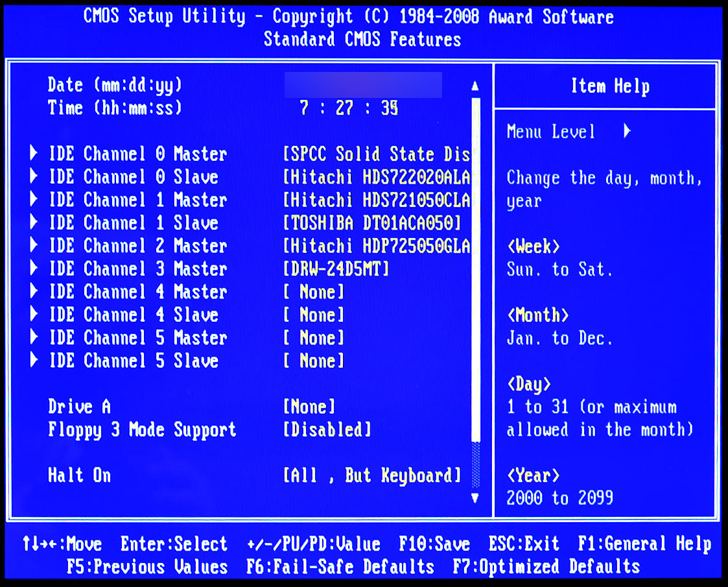Click the <Day> help heading

(529, 385)
